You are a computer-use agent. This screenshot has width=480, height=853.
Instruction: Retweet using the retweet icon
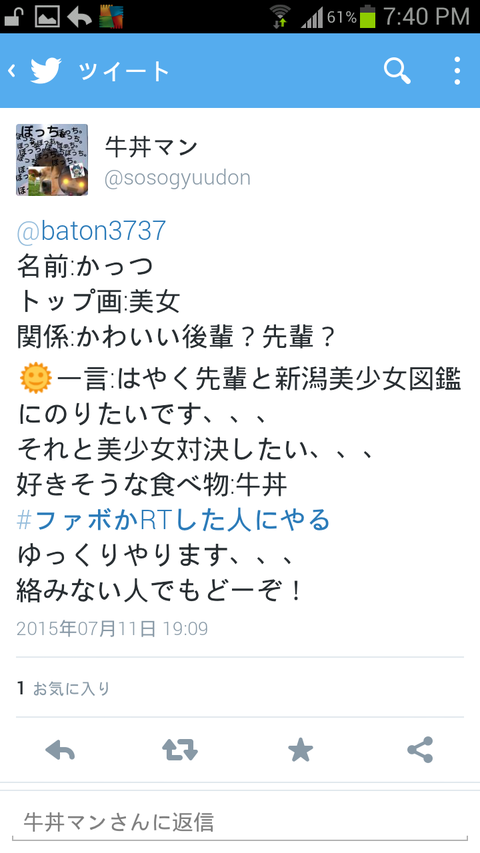[x=180, y=750]
